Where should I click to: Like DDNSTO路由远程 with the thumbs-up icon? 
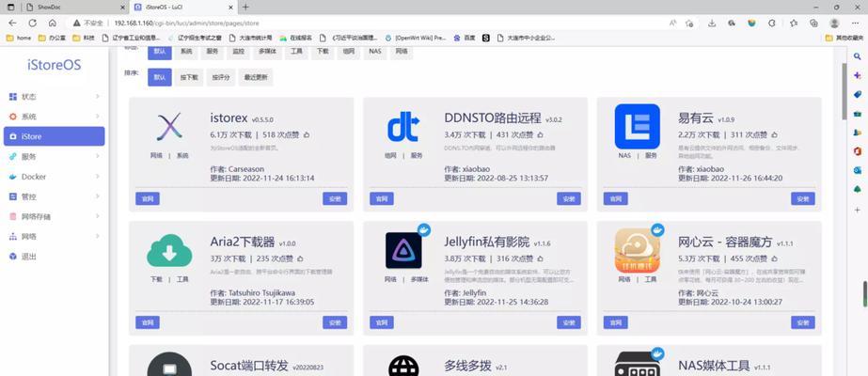(541, 135)
